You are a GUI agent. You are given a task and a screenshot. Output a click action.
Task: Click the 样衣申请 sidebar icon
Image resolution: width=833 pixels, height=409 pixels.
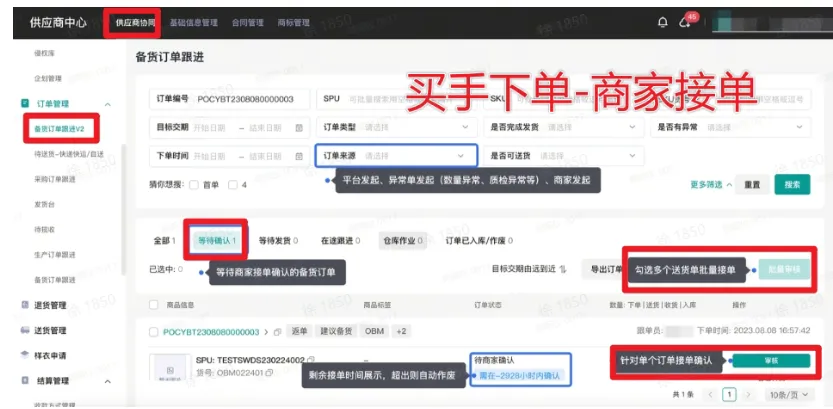pos(24,355)
